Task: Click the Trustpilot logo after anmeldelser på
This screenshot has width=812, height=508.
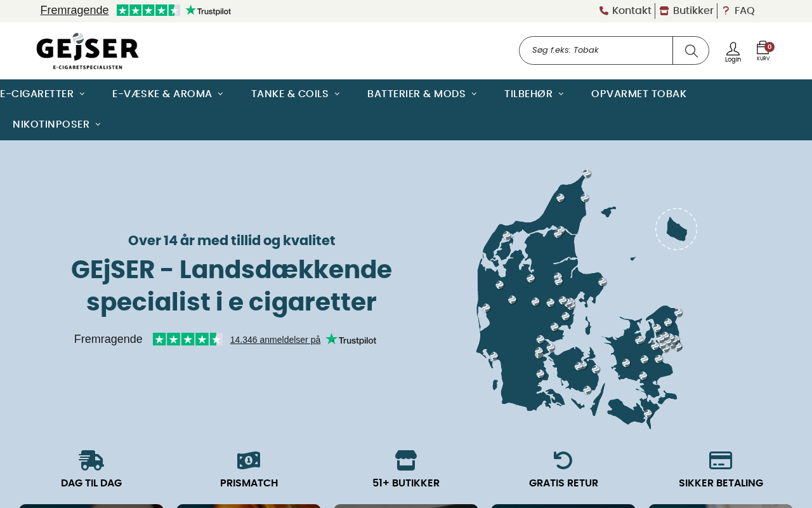Action: tap(351, 339)
